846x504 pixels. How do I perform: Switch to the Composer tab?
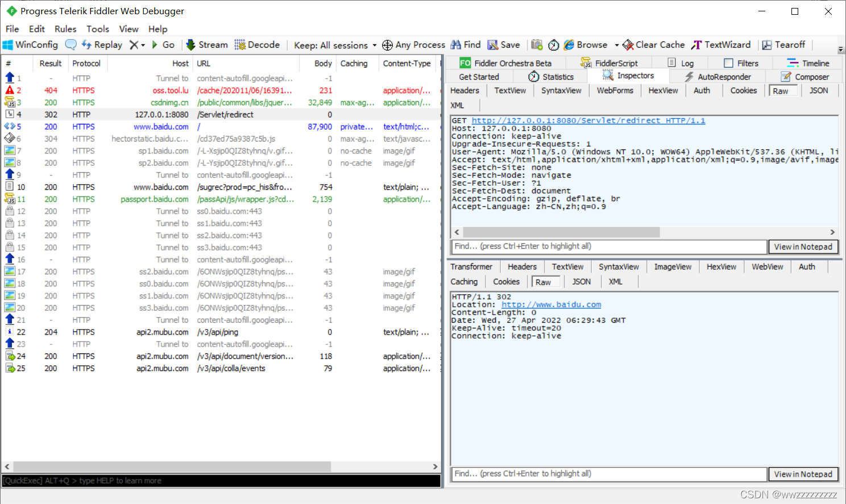[x=804, y=77]
